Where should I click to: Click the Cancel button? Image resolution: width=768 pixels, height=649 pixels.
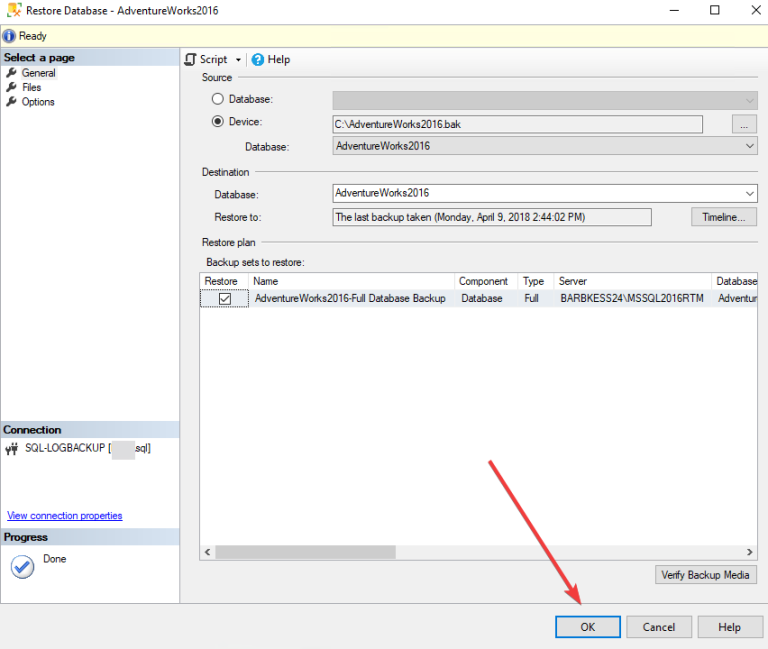pos(659,627)
